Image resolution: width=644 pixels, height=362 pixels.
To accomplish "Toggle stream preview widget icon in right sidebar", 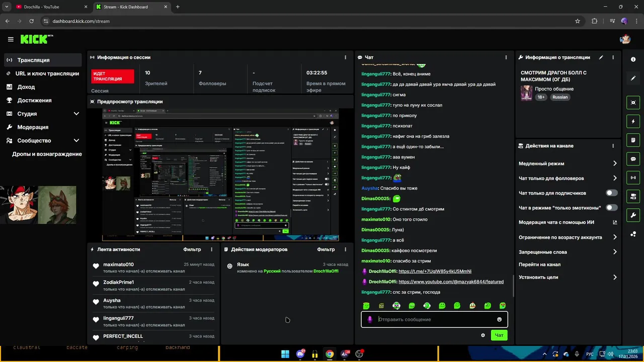I will [x=633, y=103].
